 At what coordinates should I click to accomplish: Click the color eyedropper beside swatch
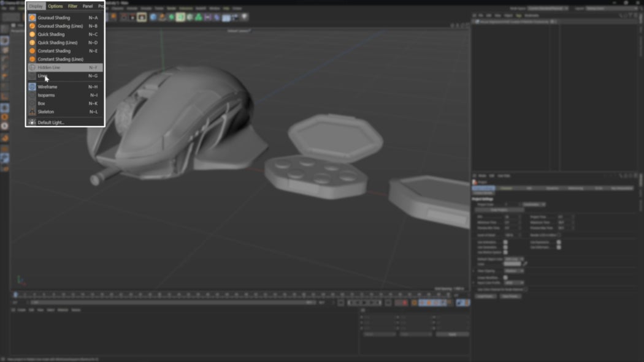(525, 264)
